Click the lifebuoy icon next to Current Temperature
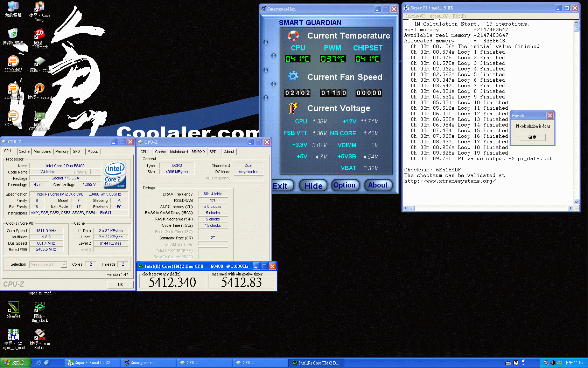Image resolution: width=588 pixels, height=368 pixels. [x=293, y=35]
